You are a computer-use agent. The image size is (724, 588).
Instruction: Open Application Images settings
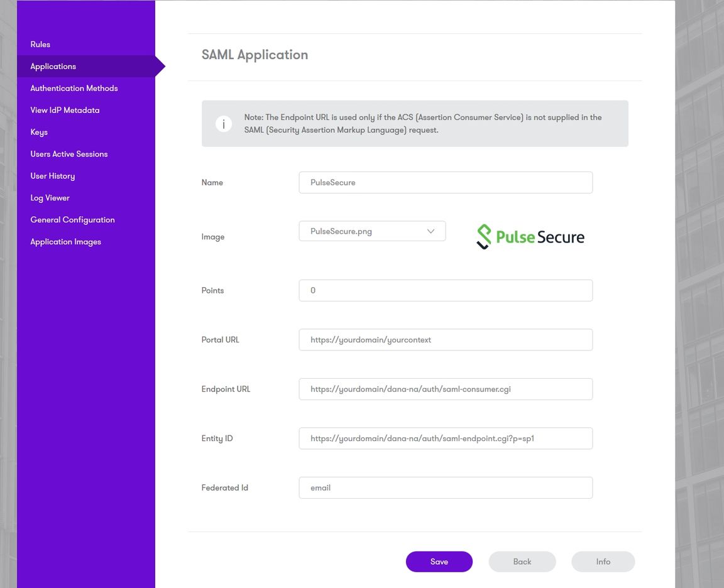click(x=65, y=241)
